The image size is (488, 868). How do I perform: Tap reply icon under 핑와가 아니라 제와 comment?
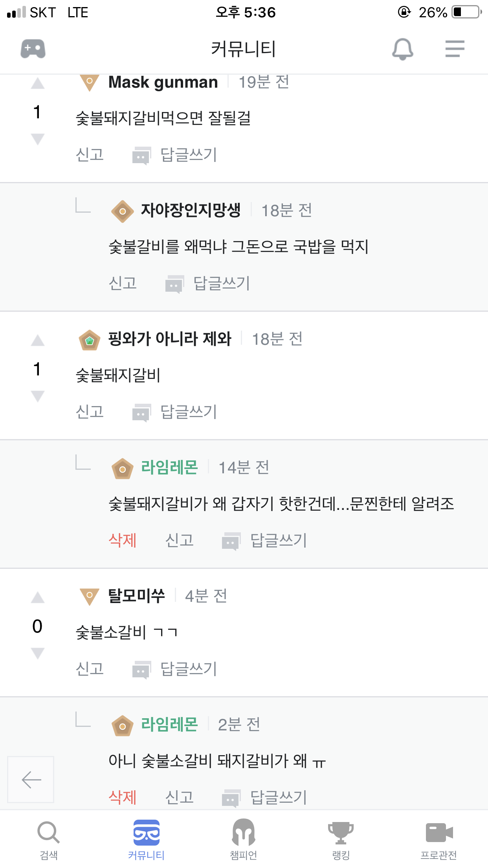coord(141,412)
